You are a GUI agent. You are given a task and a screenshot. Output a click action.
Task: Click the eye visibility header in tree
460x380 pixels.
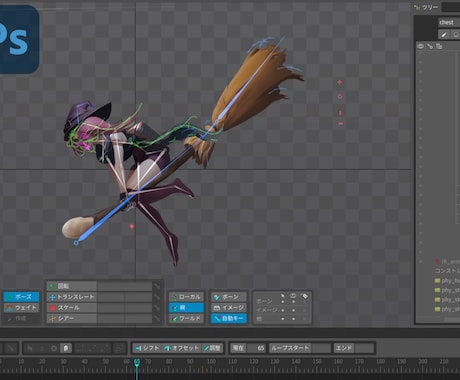[421, 46]
